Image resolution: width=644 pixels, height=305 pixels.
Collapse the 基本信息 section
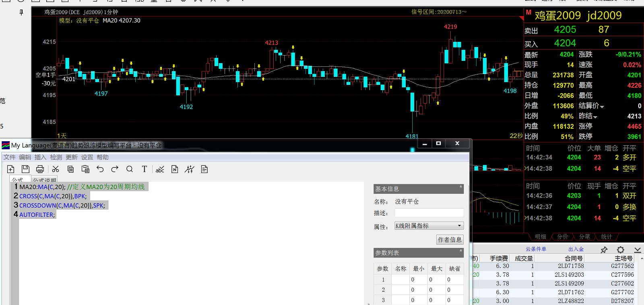coord(460,187)
